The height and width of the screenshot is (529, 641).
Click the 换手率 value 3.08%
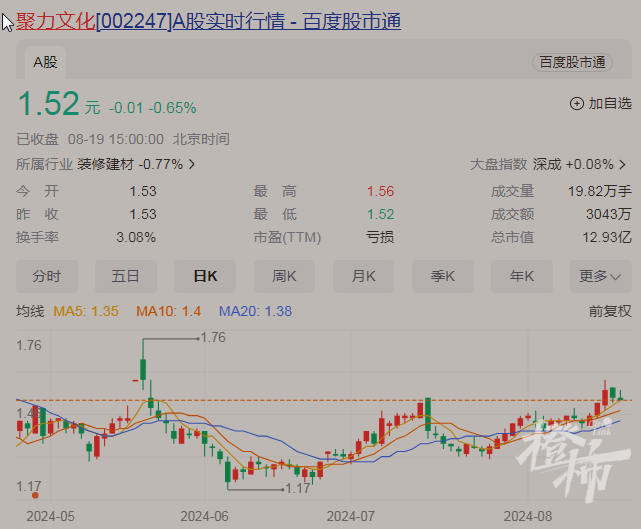pyautogui.click(x=136, y=237)
